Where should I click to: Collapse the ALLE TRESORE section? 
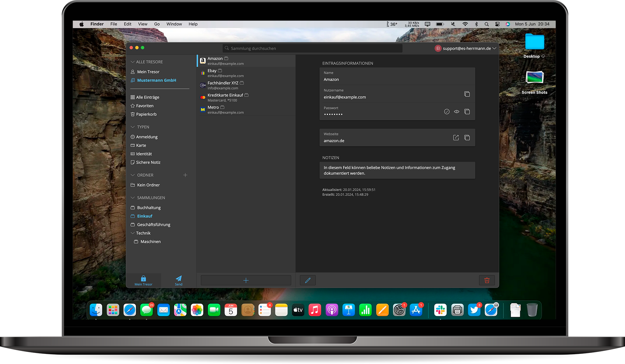[132, 62]
